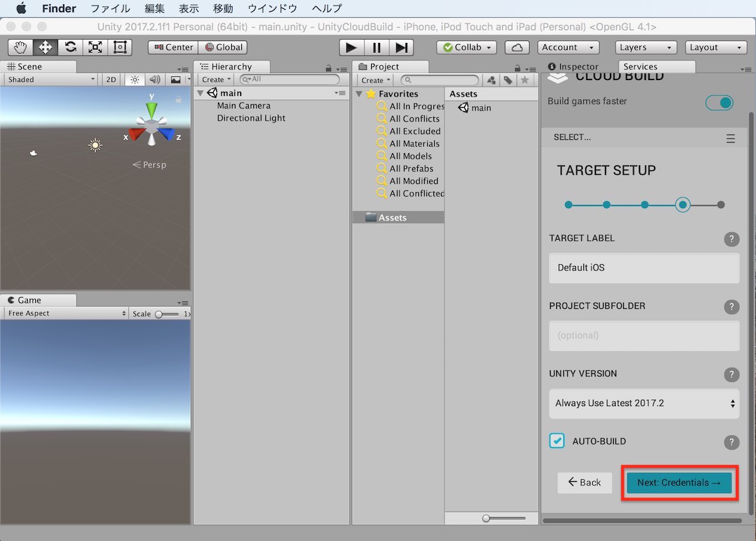This screenshot has height=541, width=756.
Task: Click Target Label help icon
Action: point(731,239)
